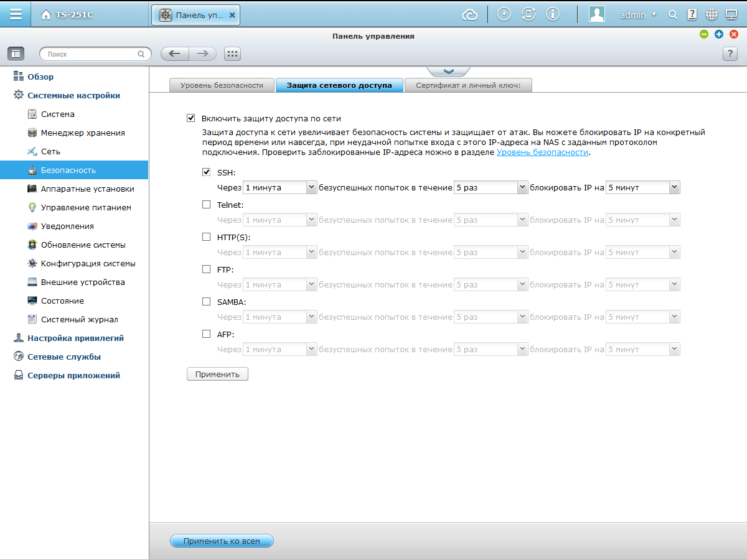This screenshot has height=560, width=747.
Task: Open the cloud service icon
Action: point(470,14)
